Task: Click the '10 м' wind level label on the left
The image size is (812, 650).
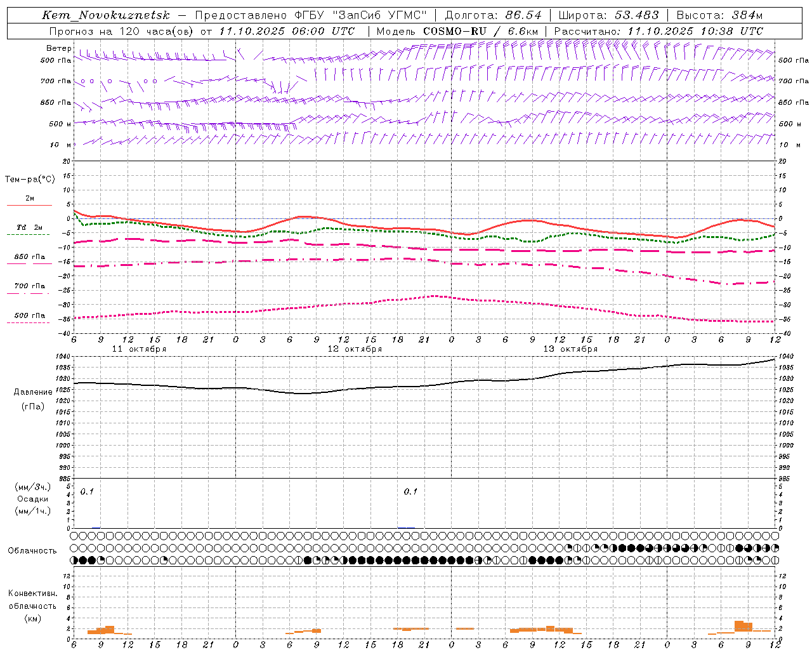Action: click(61, 145)
